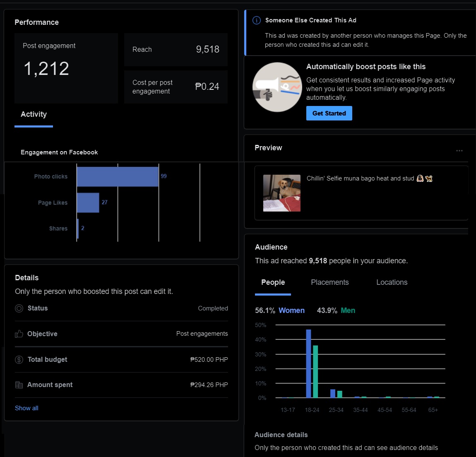Click the Status circle icon
This screenshot has height=457, width=476.
click(19, 308)
